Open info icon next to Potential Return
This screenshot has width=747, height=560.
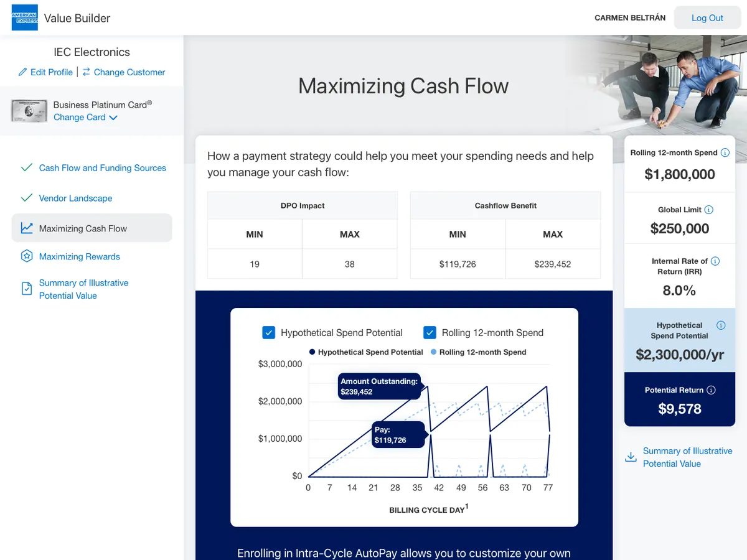coord(711,390)
